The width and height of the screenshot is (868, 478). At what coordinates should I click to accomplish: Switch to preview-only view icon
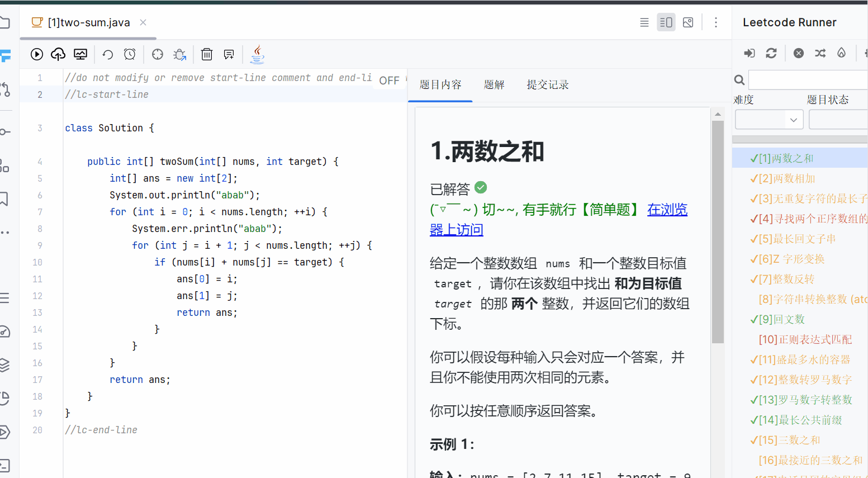(x=688, y=22)
